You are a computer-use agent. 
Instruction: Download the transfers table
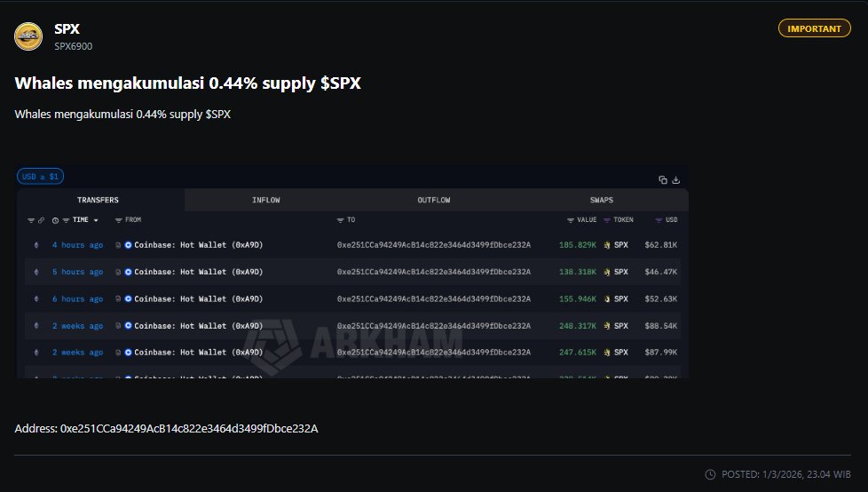676,179
